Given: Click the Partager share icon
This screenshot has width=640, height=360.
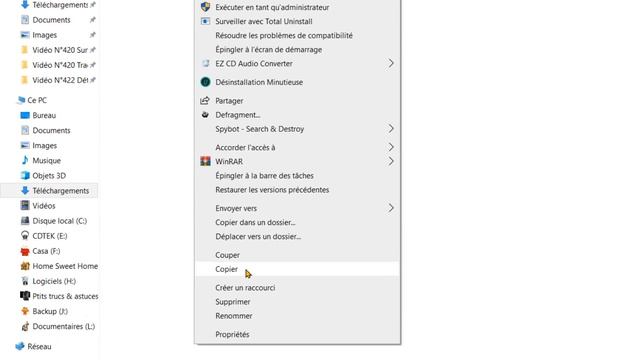Looking at the screenshot, I should point(205,100).
